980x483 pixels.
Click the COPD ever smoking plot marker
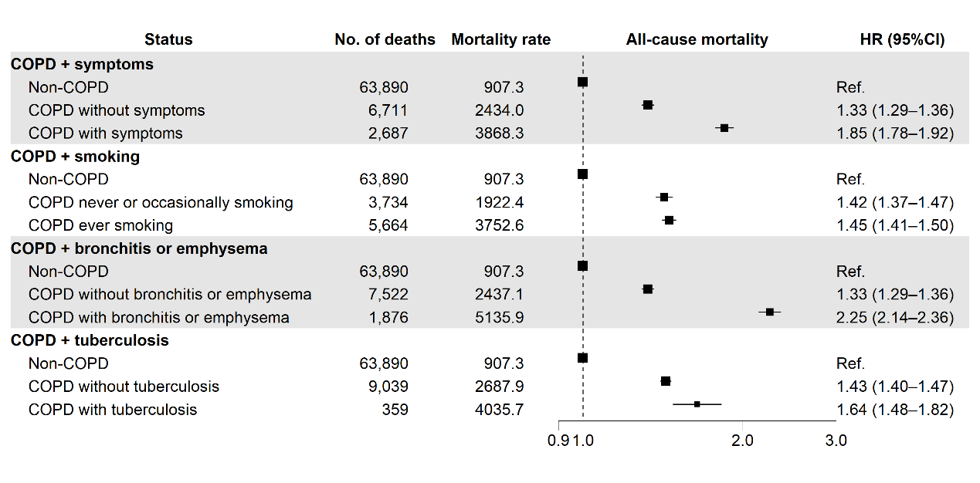point(670,220)
